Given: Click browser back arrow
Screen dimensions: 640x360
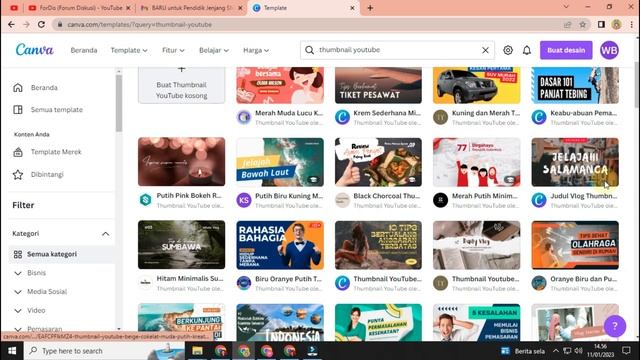Looking at the screenshot, I should pos(11,24).
